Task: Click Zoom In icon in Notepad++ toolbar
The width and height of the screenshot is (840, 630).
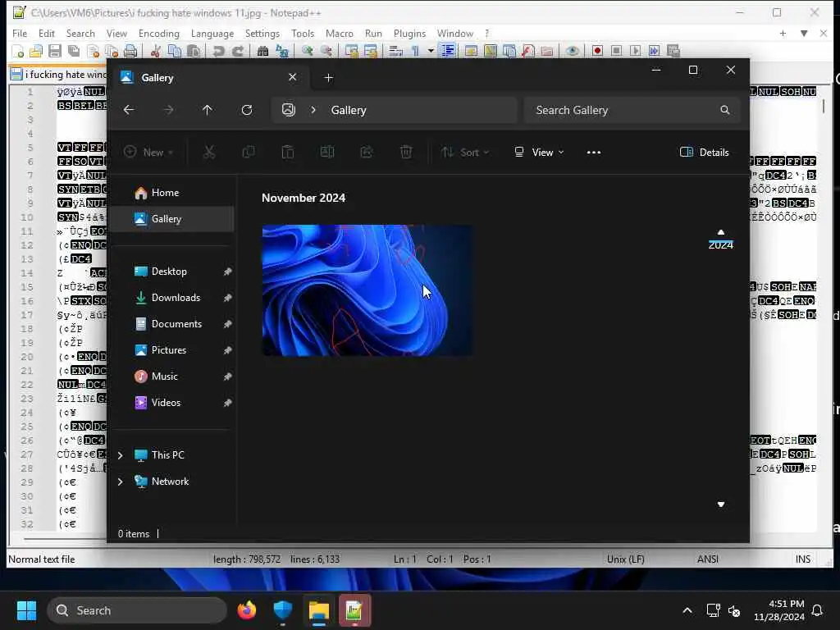Action: (x=307, y=51)
